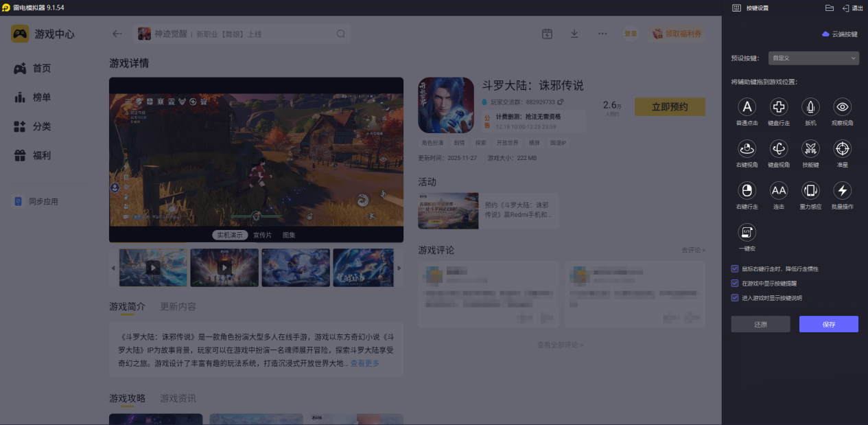Viewport: 868px width, 425px height.
Task: Copy the player group number icon
Action: pyautogui.click(x=561, y=102)
